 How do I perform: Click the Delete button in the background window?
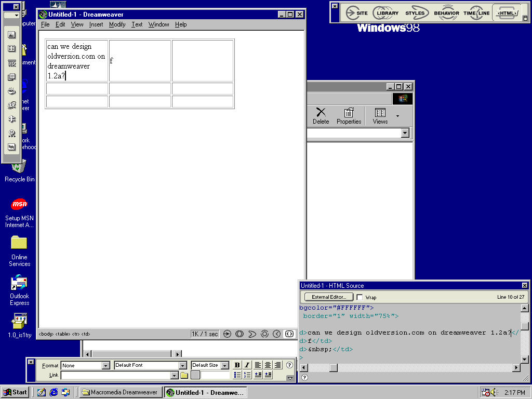tap(321, 116)
